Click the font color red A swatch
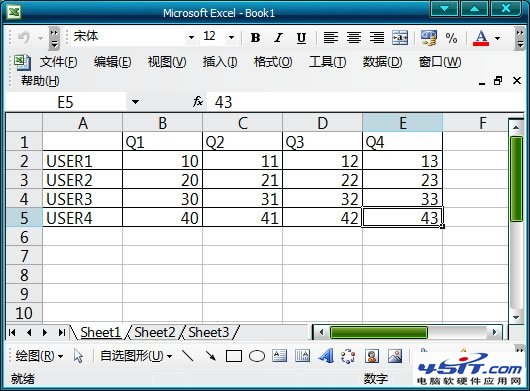Viewport: 530px width, 391px height. (x=481, y=38)
